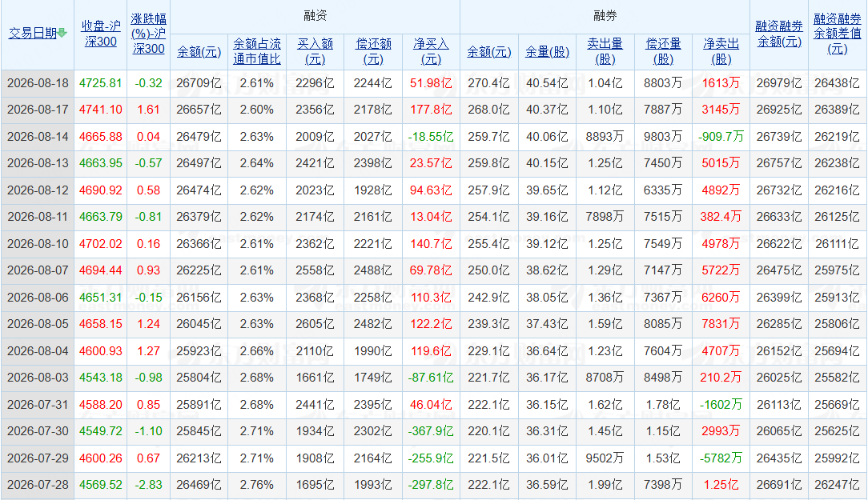This screenshot has height=500, width=868.
Task: Sort by 融资融券余额(元) header
Action: coord(779,33)
